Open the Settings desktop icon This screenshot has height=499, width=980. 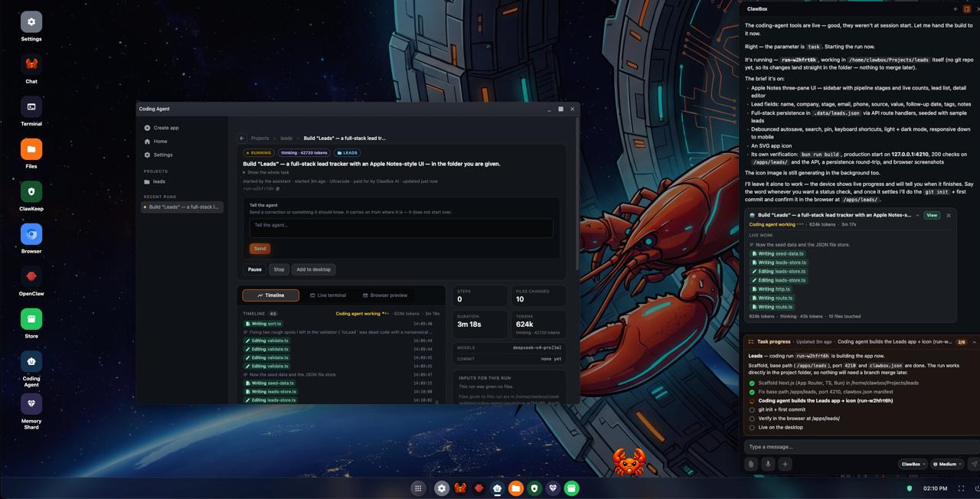coord(31,22)
